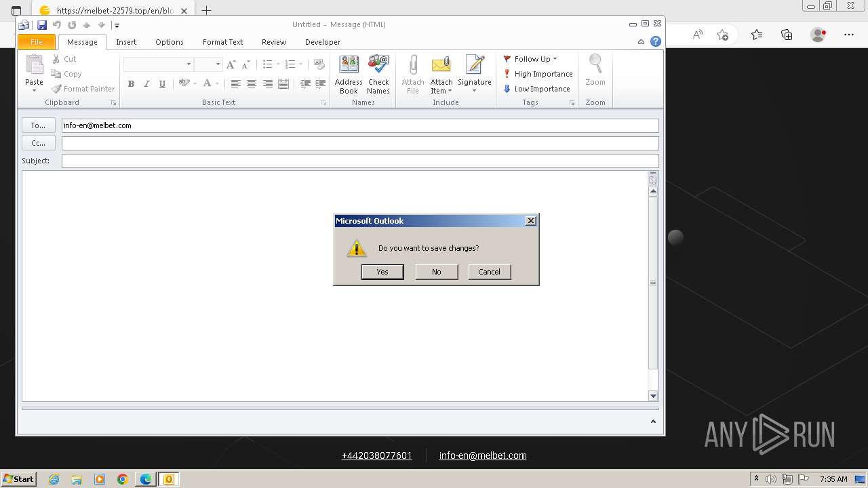Switch to the Options ribbon tab
This screenshot has height=488, width=868.
point(170,42)
